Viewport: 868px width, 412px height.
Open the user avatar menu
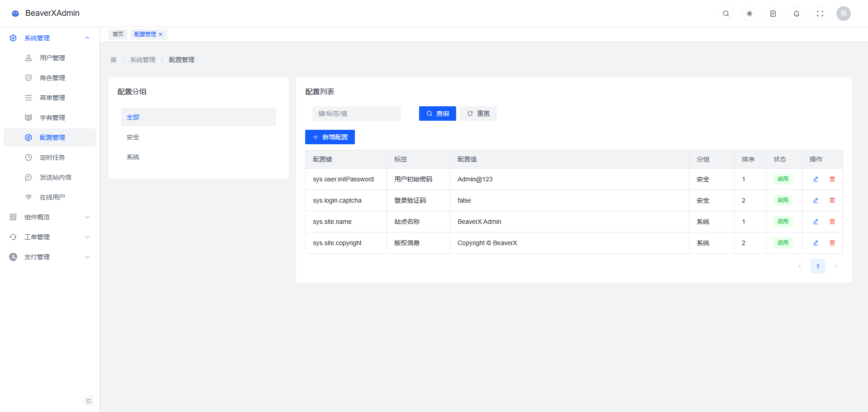point(844,14)
